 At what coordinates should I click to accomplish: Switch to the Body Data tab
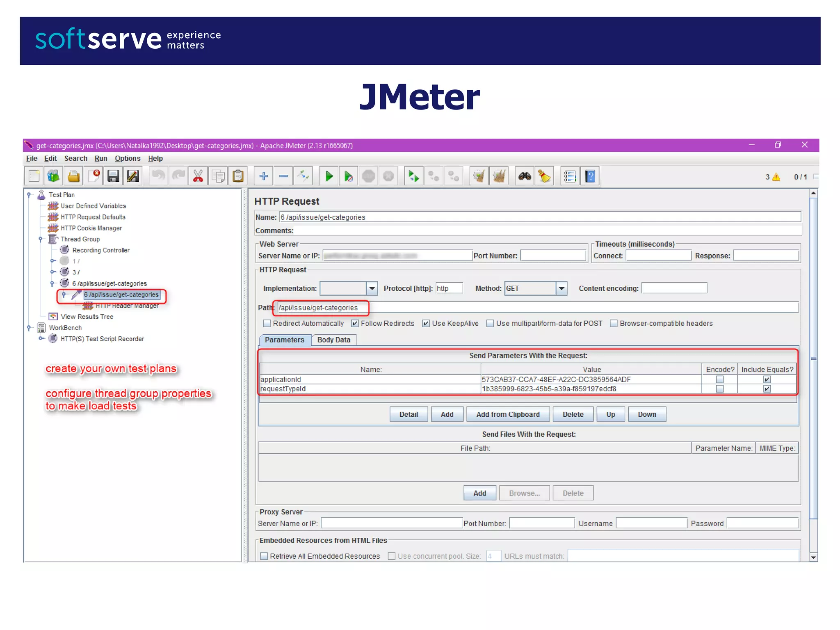pos(333,340)
